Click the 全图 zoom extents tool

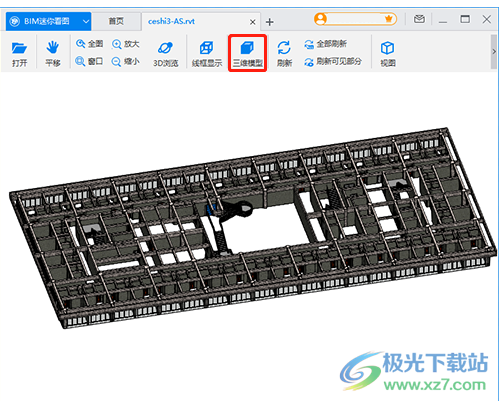tap(89, 44)
